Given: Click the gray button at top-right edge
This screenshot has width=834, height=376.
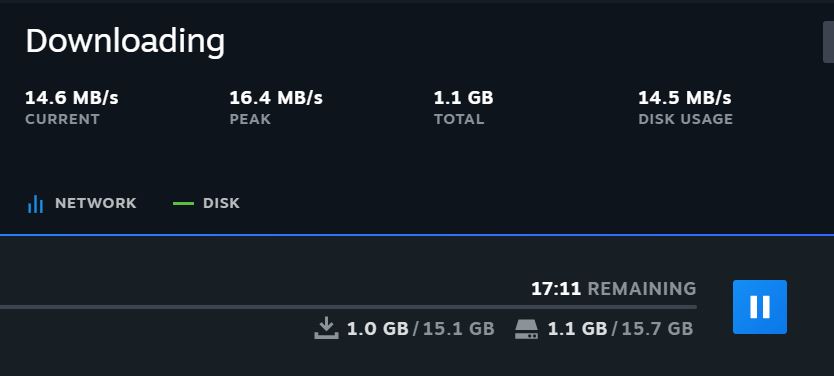Looking at the screenshot, I should 828,42.
